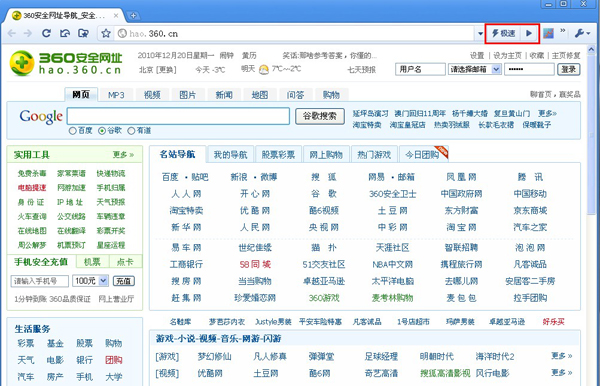The height and width of the screenshot is (386, 600).
Task: Open the 我的导航 navigation tab
Action: [x=230, y=155]
